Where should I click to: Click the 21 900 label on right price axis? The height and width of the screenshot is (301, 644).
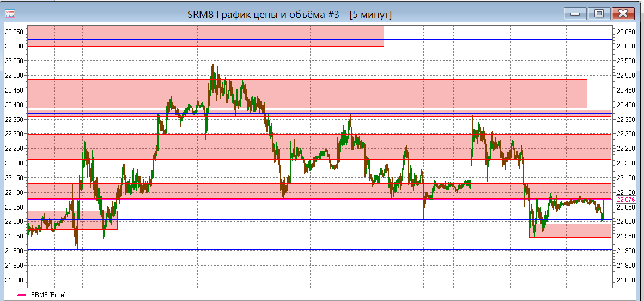point(626,250)
